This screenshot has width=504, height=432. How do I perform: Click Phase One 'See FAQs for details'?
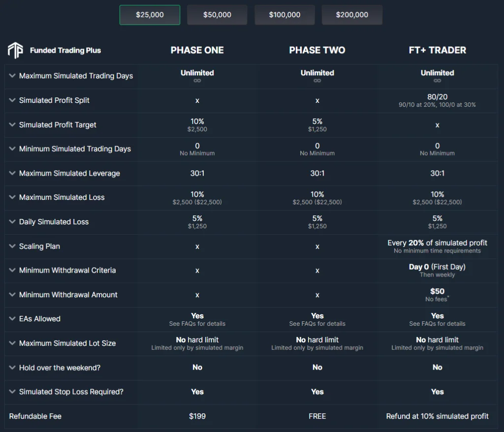(x=197, y=324)
